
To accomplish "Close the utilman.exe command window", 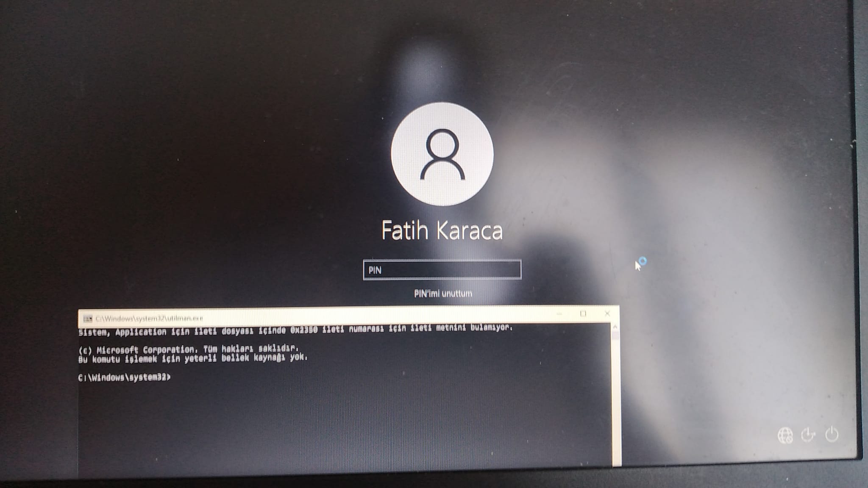I will click(607, 313).
